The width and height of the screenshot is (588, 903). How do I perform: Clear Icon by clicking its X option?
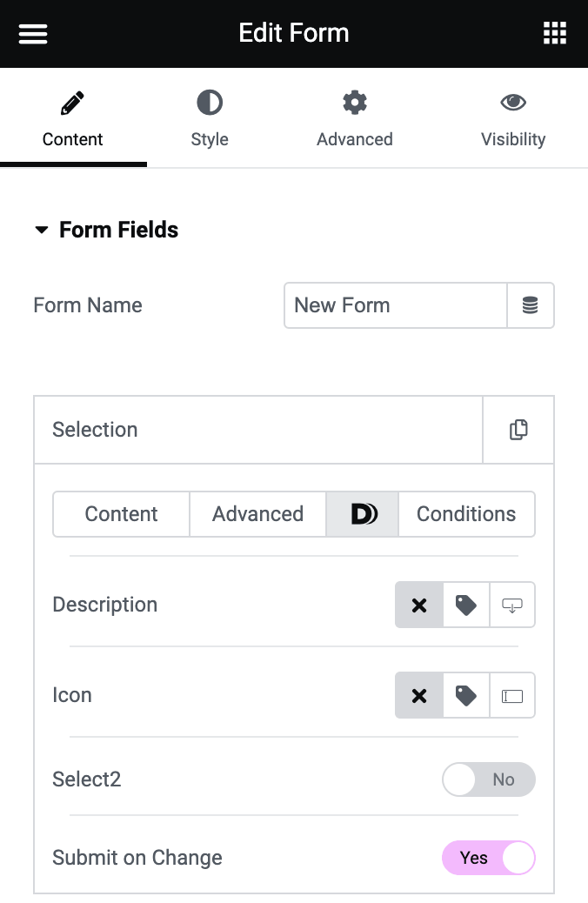(418, 695)
